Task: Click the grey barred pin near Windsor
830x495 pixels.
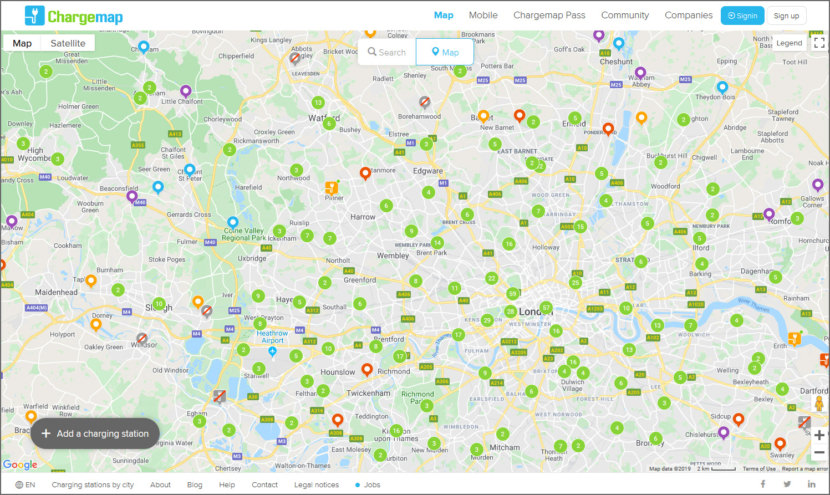Action: [x=141, y=338]
